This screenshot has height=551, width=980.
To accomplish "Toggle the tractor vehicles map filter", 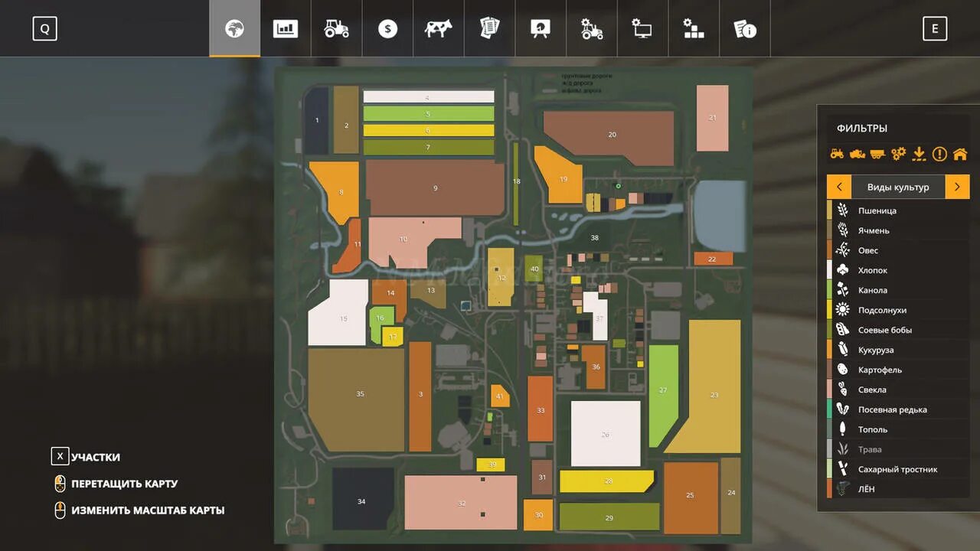I will click(x=837, y=154).
